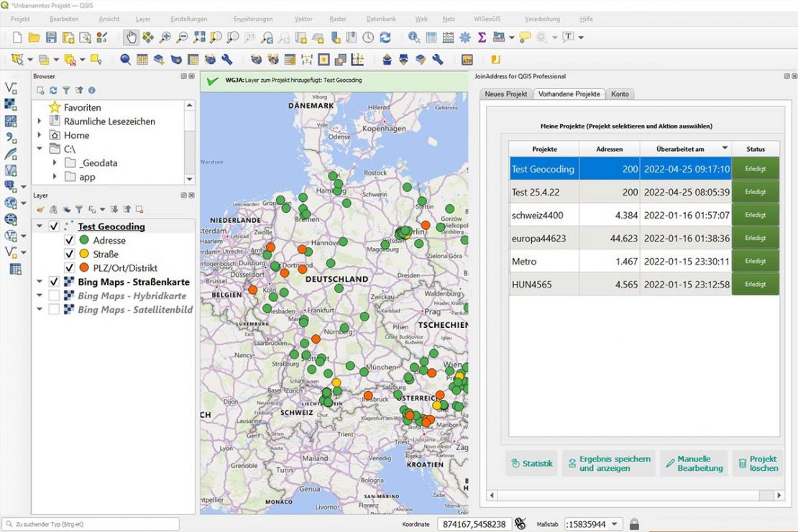Collapse the Test Geocoding layer group
Viewport: 798px width, 532px height.
tap(40, 226)
